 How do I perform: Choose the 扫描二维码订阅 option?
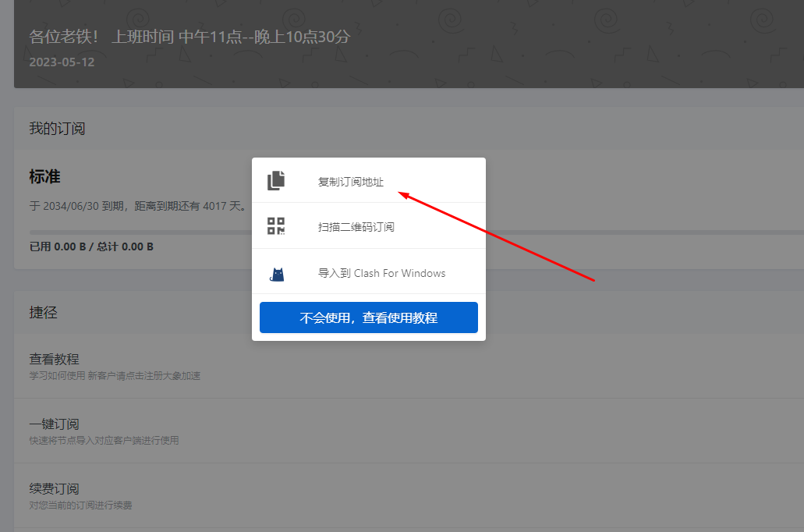point(356,227)
